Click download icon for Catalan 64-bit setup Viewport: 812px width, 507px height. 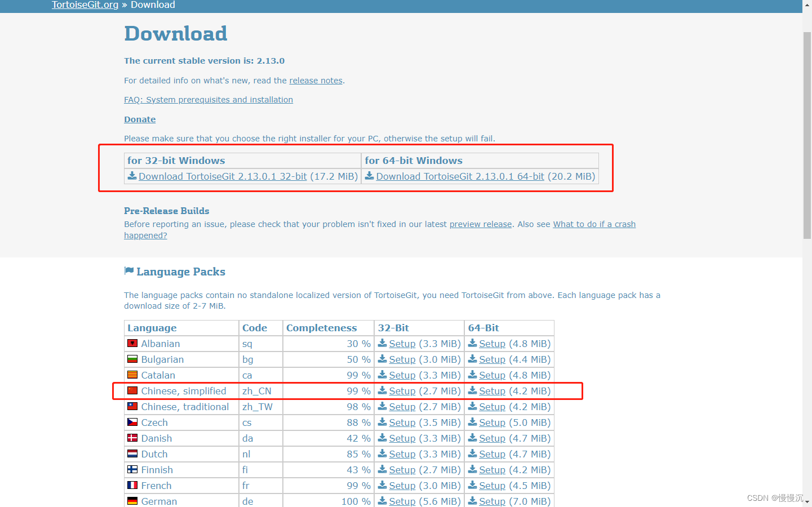coord(473,375)
